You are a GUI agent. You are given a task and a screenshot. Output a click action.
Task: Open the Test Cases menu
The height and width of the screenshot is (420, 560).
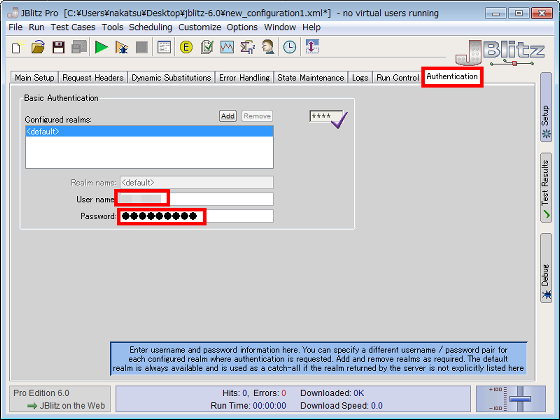click(x=73, y=27)
